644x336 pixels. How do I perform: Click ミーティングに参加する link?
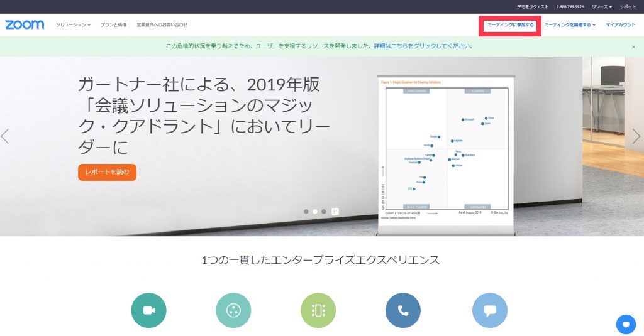click(510, 25)
